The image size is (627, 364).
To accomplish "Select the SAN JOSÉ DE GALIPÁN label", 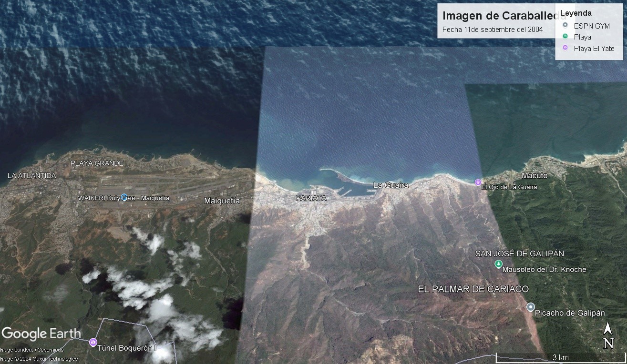I will (x=519, y=253).
